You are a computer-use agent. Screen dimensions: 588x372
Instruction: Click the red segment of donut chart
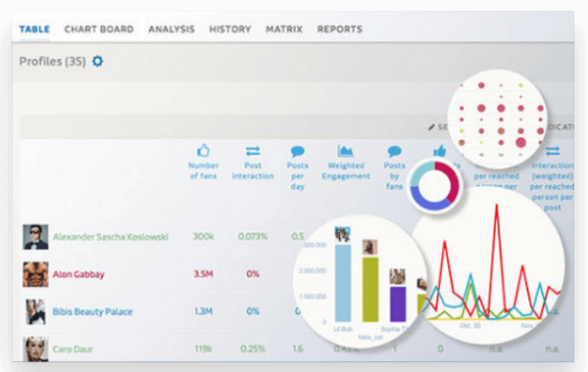(452, 182)
